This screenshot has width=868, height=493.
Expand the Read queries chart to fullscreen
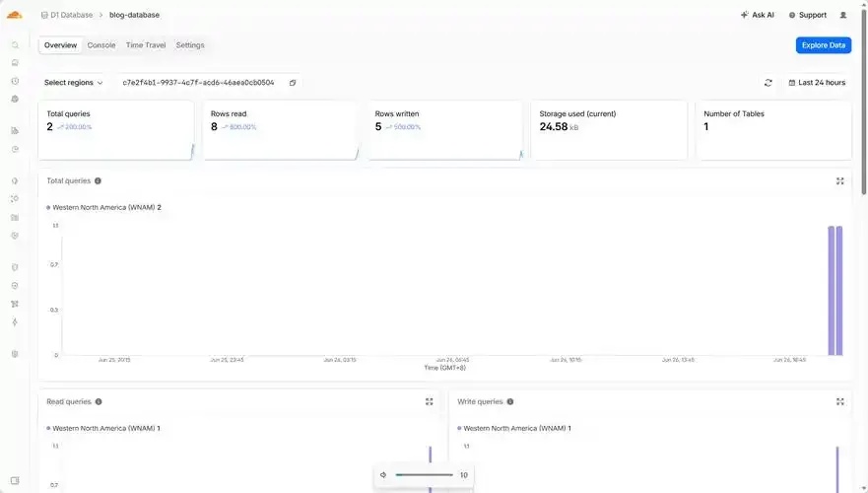coord(429,401)
